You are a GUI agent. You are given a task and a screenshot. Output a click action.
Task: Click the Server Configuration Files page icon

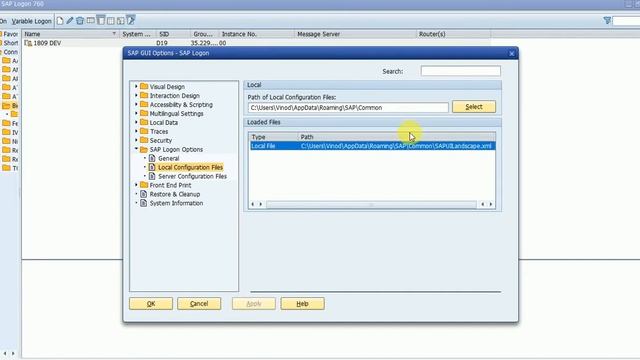pyautogui.click(x=152, y=176)
